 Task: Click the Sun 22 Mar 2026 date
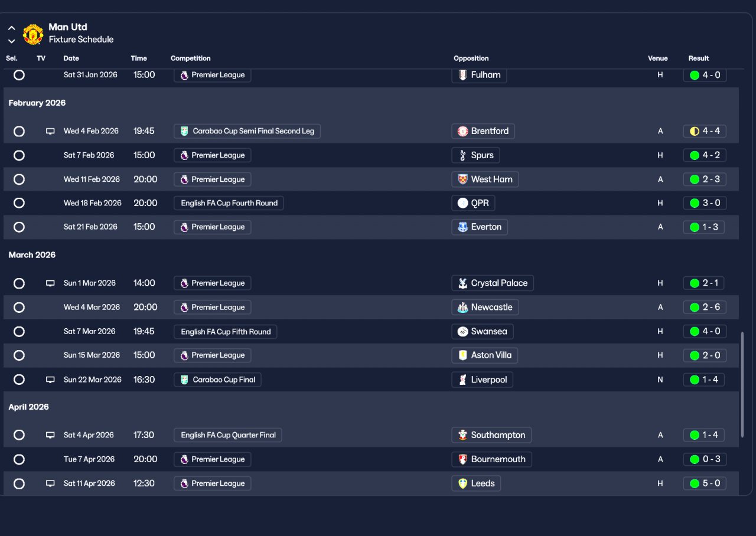coord(93,380)
